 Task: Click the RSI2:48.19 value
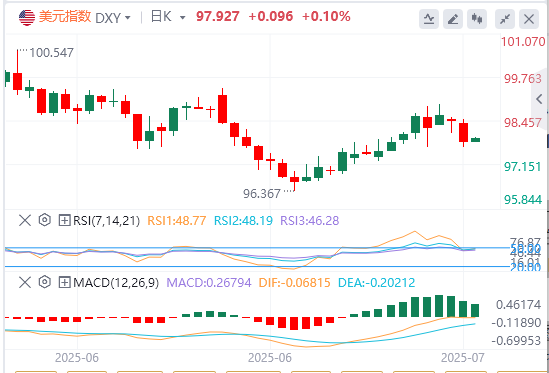coord(243,221)
